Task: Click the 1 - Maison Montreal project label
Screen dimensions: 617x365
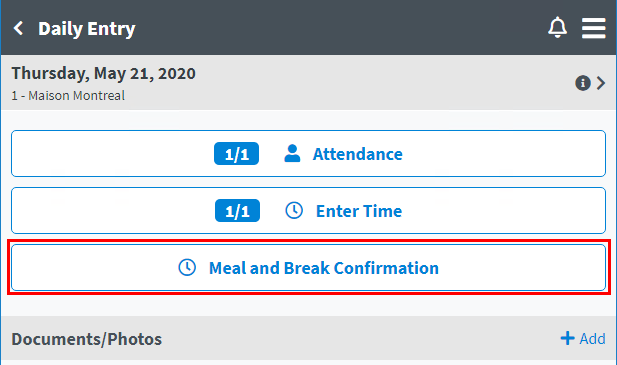Action: click(x=68, y=96)
